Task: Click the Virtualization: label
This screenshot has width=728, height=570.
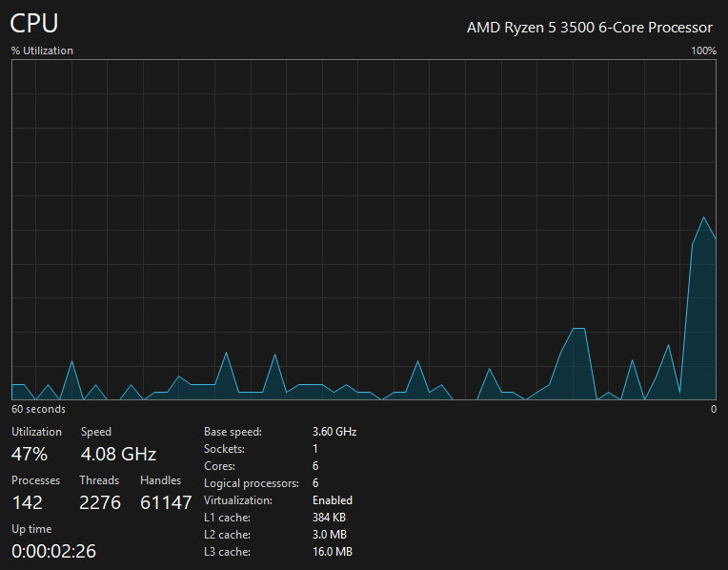Action: [x=238, y=500]
